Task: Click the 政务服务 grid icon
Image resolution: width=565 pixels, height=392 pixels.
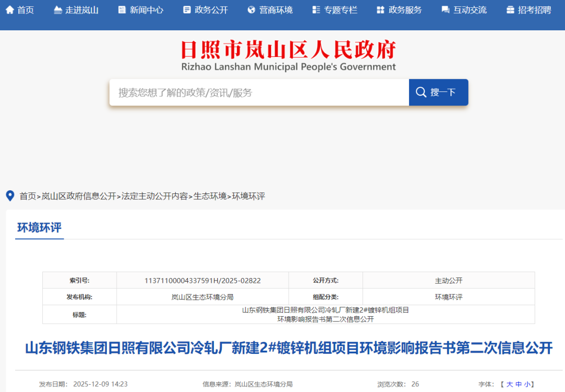Action: (380, 10)
